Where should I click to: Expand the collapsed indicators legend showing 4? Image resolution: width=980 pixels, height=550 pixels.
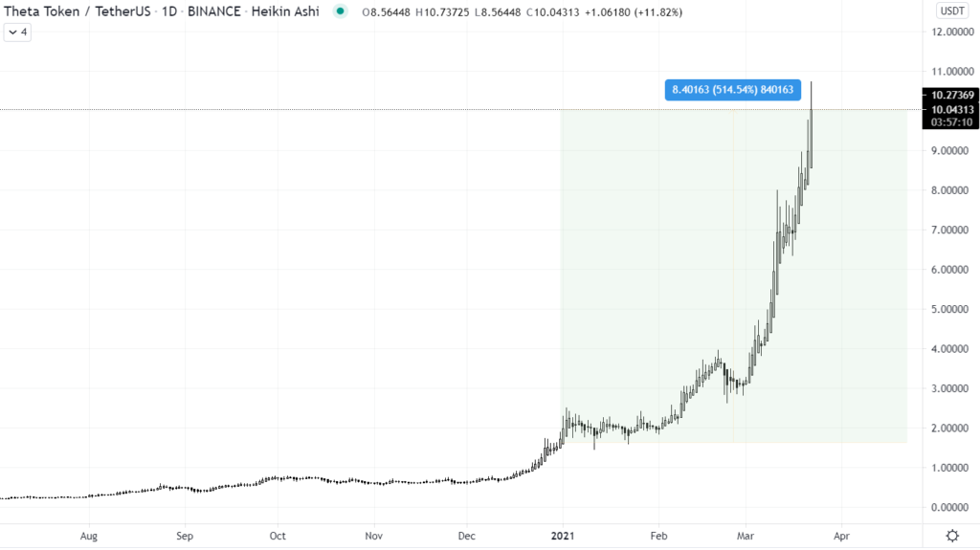tap(17, 32)
